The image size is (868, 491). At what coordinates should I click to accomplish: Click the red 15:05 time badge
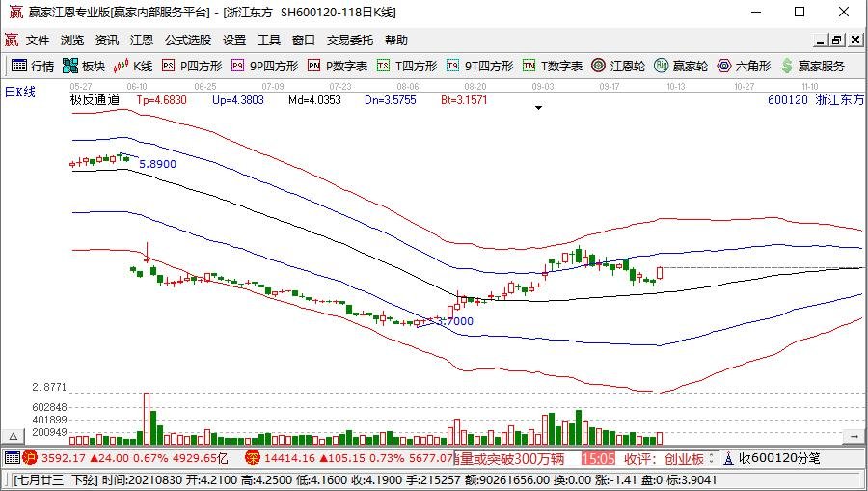pyautogui.click(x=598, y=458)
